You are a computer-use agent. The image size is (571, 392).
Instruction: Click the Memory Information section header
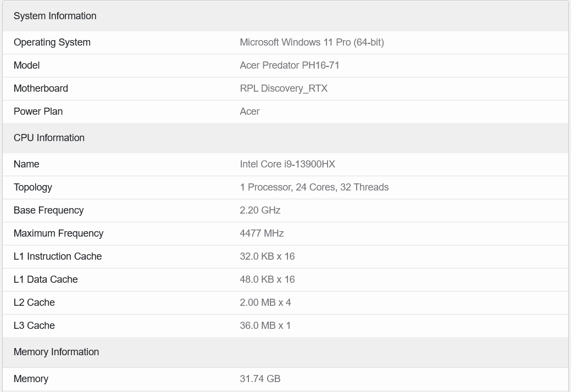pyautogui.click(x=56, y=352)
